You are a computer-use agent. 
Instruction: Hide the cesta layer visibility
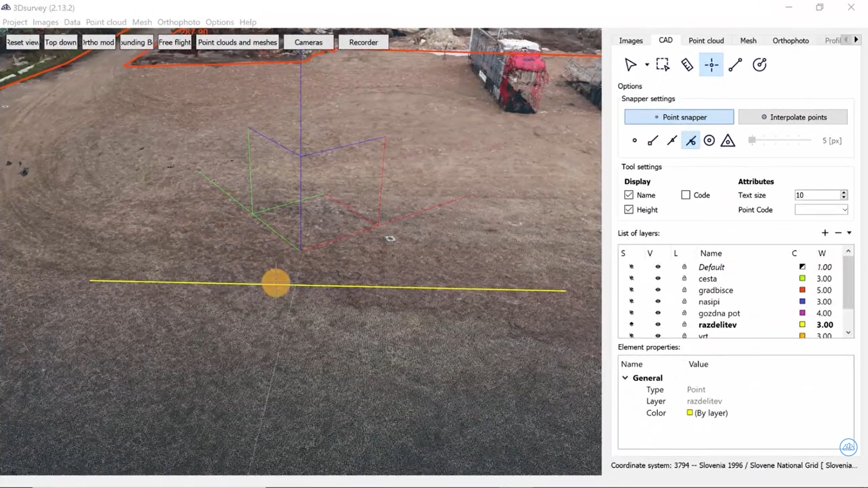[x=658, y=278]
